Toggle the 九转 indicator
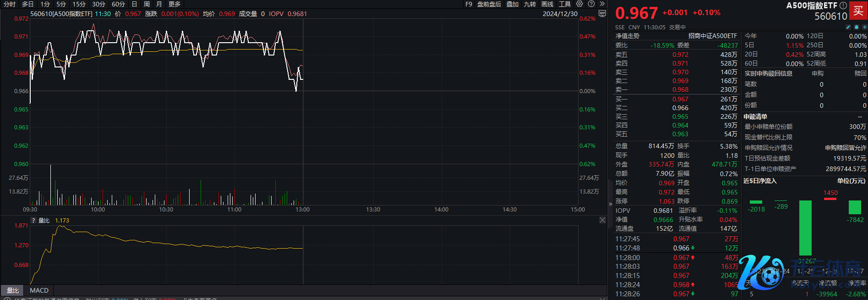868x300 pixels. pos(530,4)
